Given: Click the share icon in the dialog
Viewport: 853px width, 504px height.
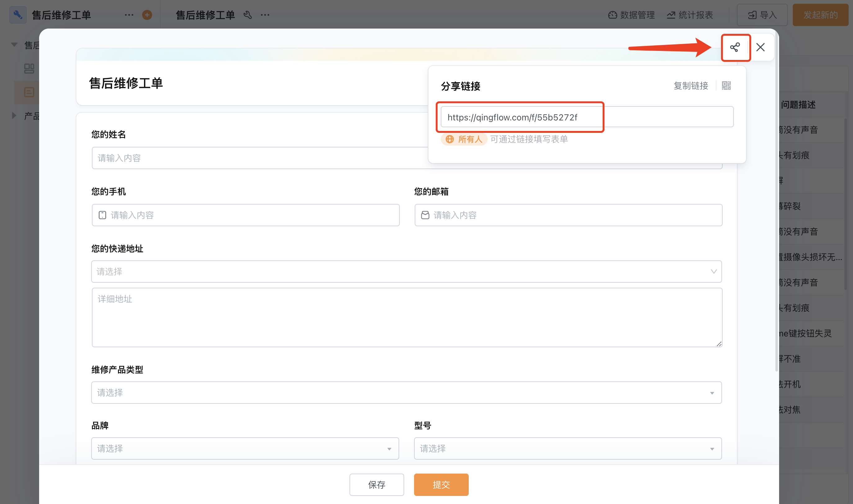Looking at the screenshot, I should (735, 47).
